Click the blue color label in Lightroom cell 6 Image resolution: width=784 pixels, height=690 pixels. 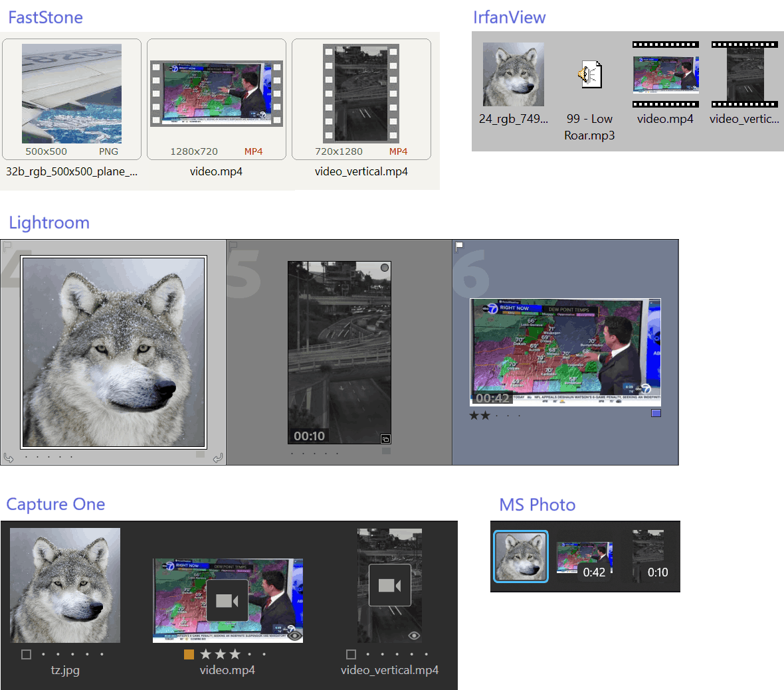click(656, 413)
